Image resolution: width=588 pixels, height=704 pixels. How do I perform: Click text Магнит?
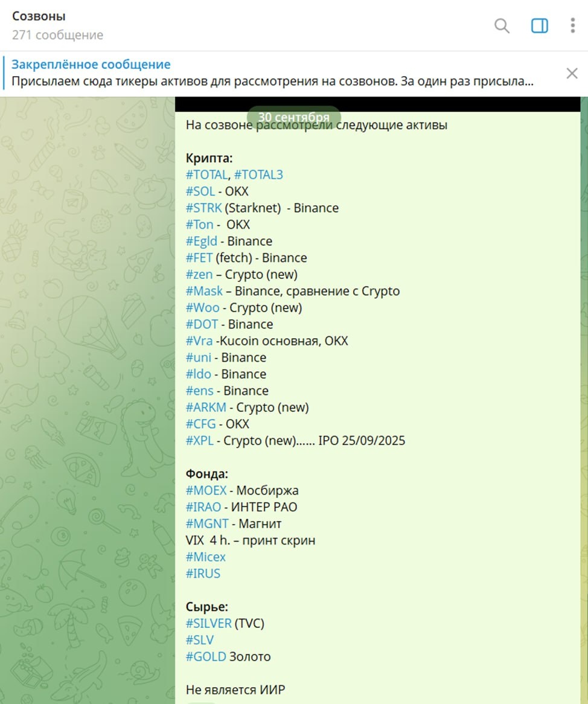coord(260,523)
